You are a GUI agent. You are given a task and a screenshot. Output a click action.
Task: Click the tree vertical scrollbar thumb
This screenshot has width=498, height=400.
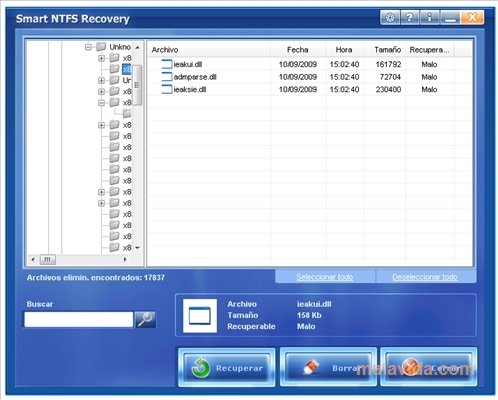[x=137, y=85]
